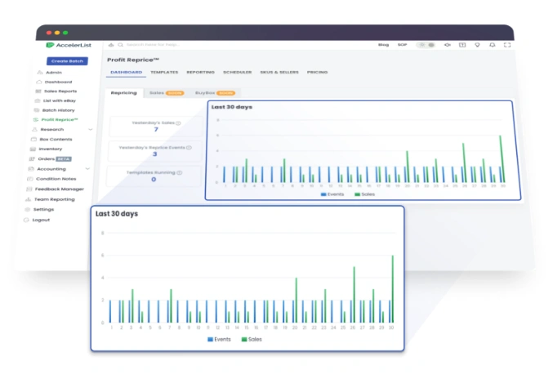Viewport: 553px width, 392px height.
Task: Open Orders sidebar icon
Action: [32, 159]
